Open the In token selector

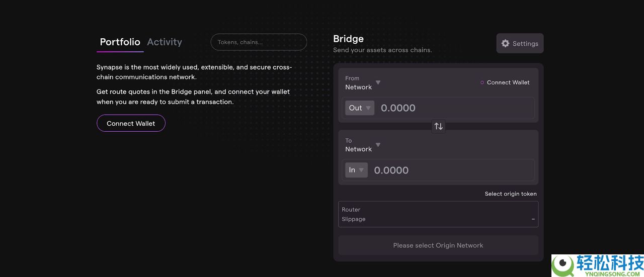click(356, 170)
